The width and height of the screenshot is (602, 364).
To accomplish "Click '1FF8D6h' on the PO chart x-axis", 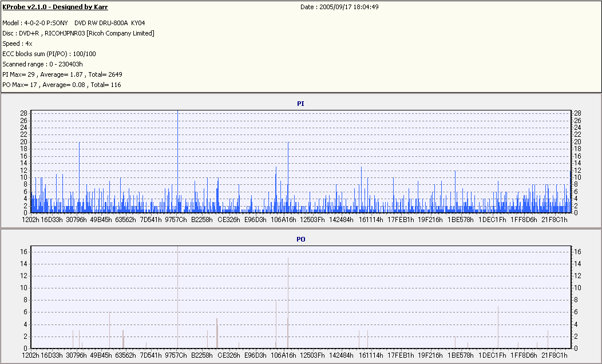I will (x=524, y=355).
